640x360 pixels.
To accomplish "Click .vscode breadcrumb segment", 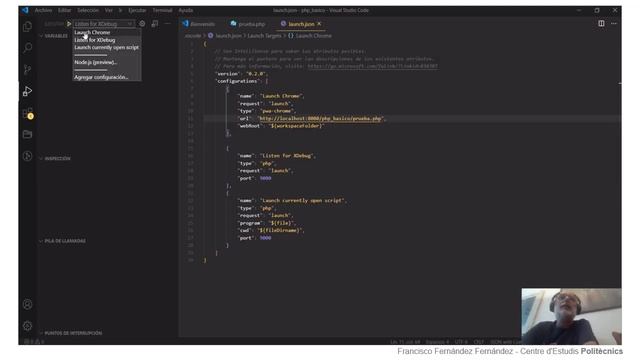I will (193, 36).
